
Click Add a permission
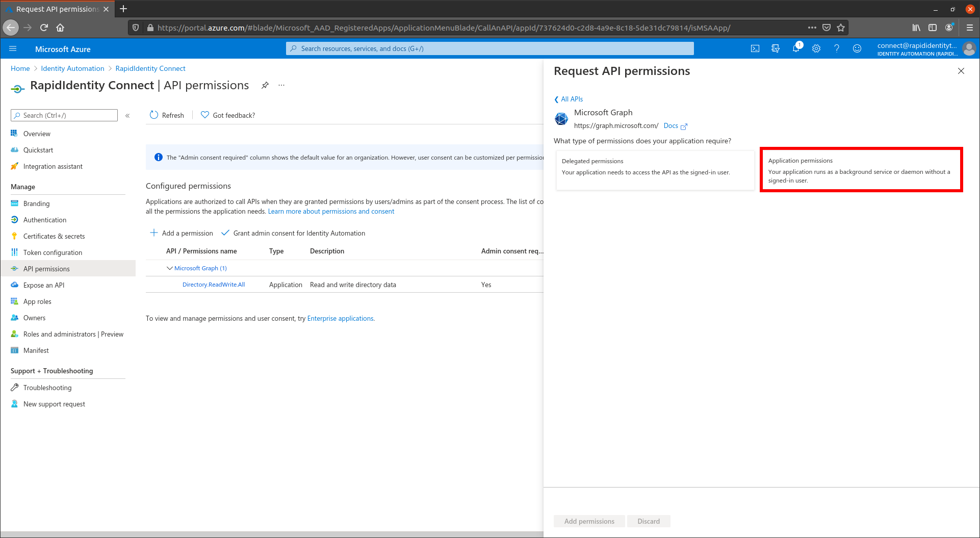pos(182,233)
